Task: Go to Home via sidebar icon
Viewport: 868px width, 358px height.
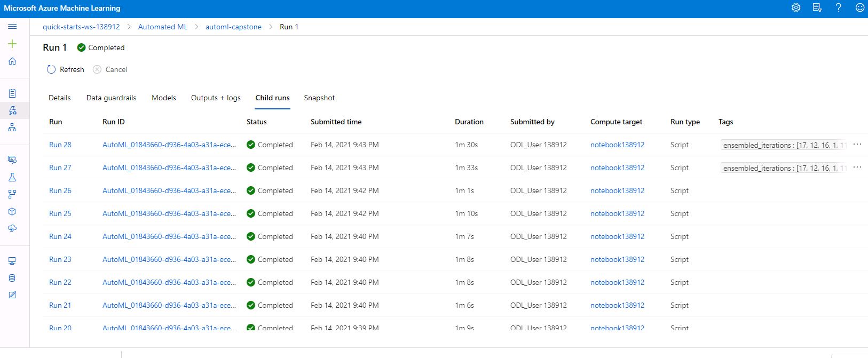Action: click(x=12, y=61)
